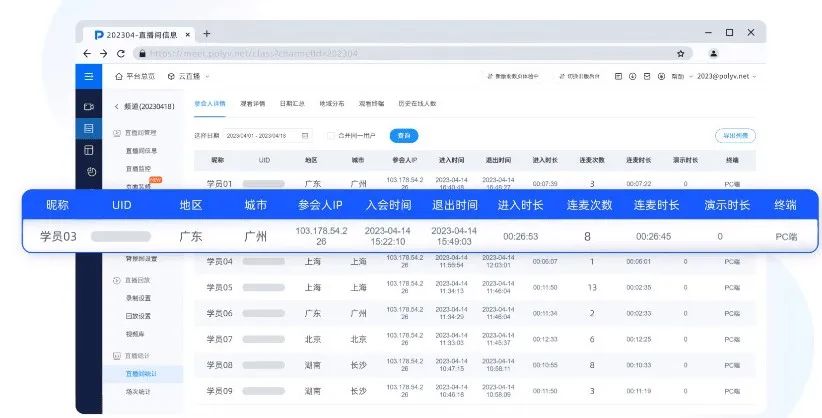Click the hamburger menu icon in the sidebar
This screenshot has height=418, width=822.
click(88, 76)
